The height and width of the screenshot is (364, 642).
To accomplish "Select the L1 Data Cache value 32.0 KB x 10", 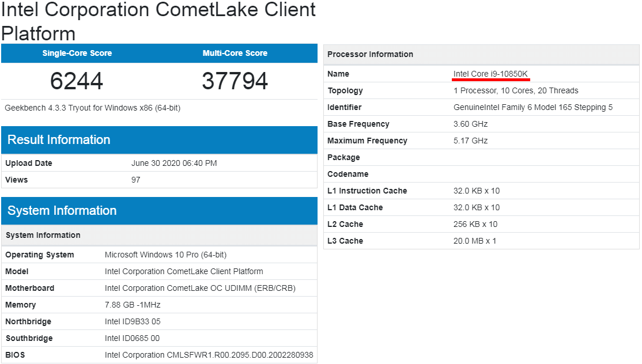I will tap(477, 208).
